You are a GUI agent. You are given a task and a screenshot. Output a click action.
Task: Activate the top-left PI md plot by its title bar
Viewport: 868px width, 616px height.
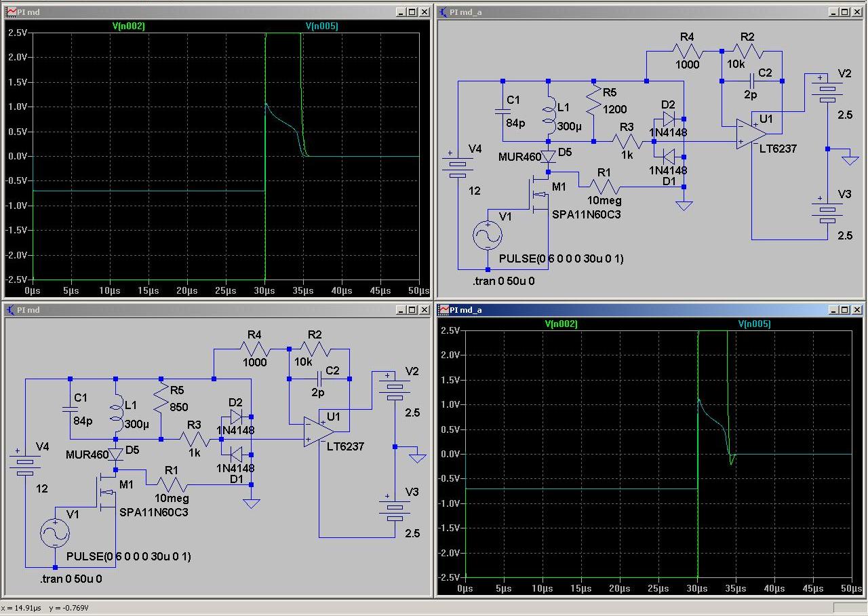203,12
